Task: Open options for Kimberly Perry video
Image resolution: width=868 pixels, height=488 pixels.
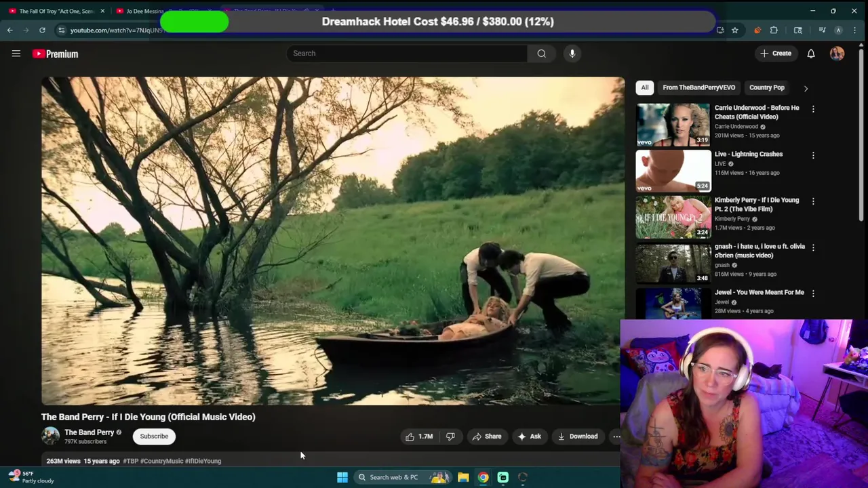Action: (813, 201)
